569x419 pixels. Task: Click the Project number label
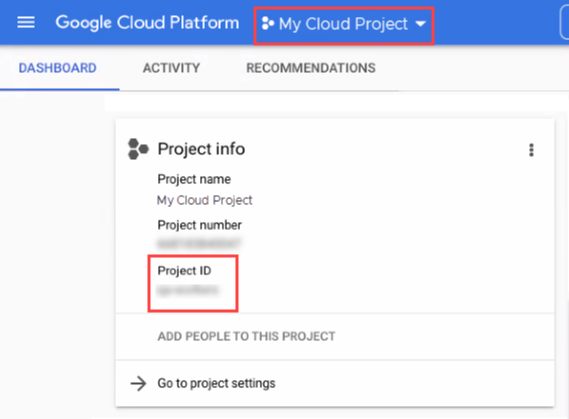200,225
